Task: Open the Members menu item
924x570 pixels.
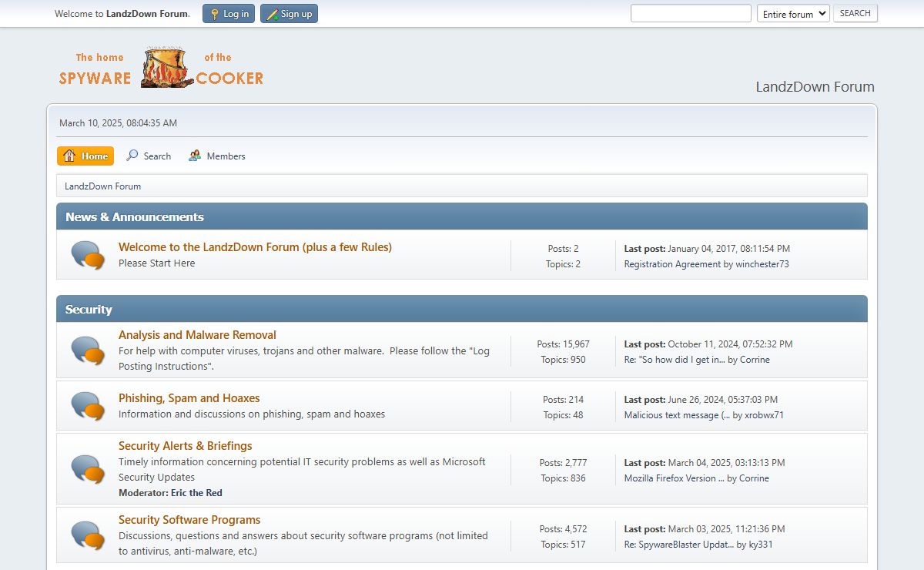Action: pos(217,156)
